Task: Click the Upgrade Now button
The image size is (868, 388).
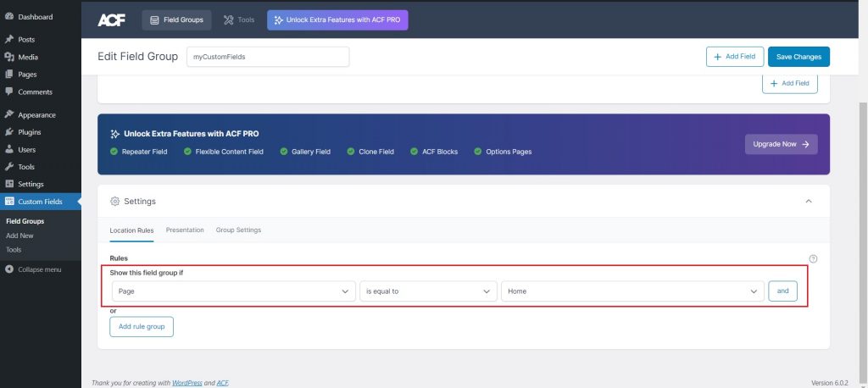Action: coord(781,144)
